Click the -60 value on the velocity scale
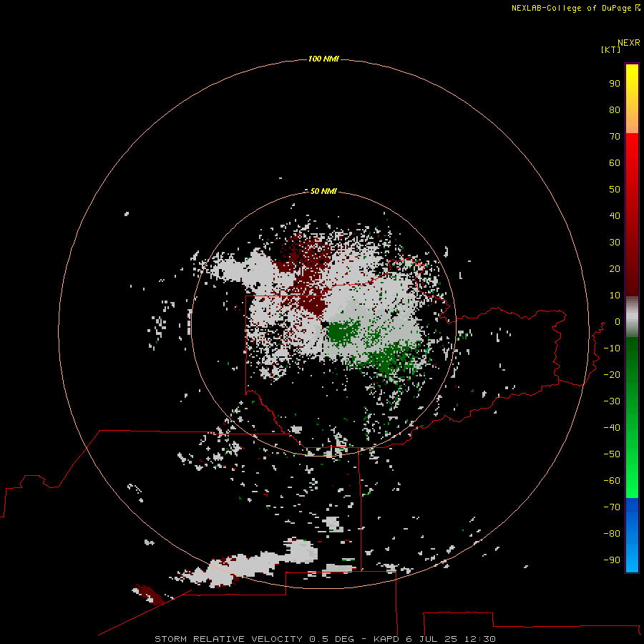The width and height of the screenshot is (644, 644). (612, 481)
